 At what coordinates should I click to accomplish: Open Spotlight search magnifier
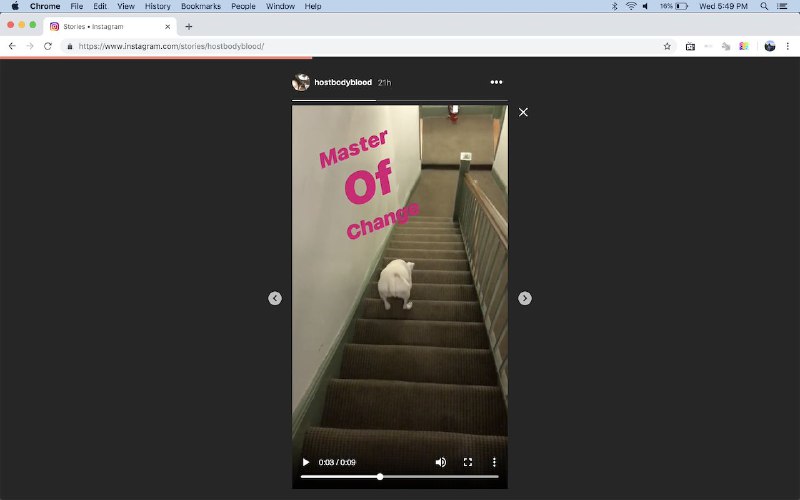point(764,6)
